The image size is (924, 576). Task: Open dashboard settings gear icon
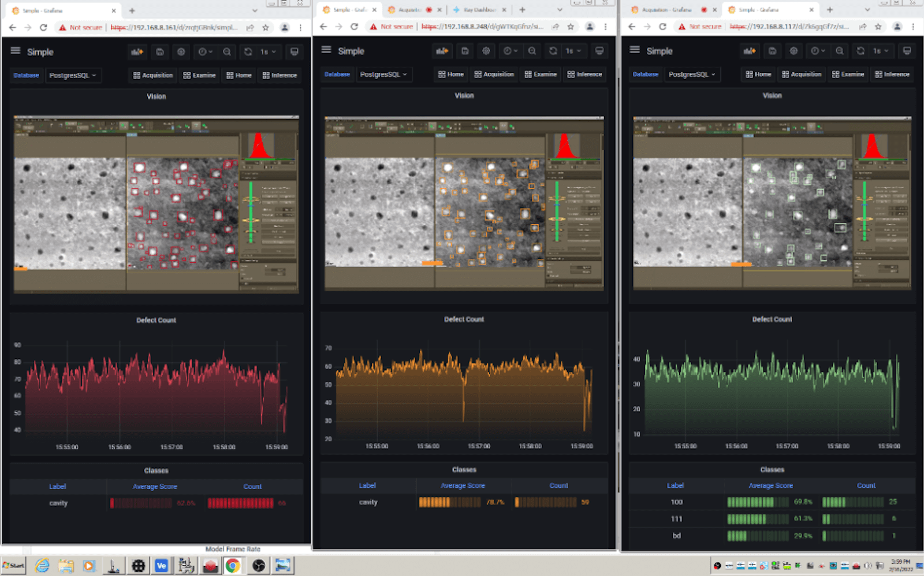[181, 52]
